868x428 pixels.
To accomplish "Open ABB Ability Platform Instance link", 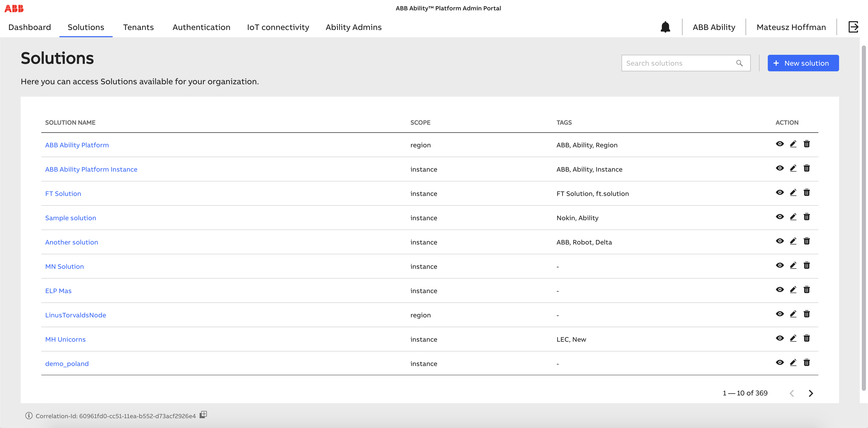I will tap(91, 169).
